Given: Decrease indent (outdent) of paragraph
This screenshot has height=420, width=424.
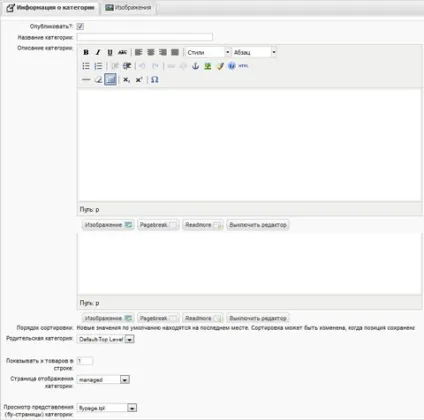Looking at the screenshot, I should pos(115,66).
